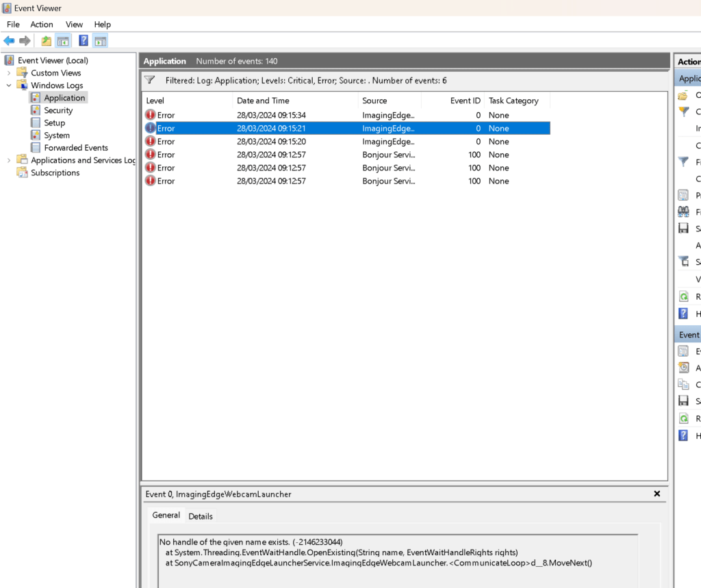This screenshot has width=701, height=588.
Task: Click the Find binoculars icon in Actions pane
Action: 683,212
